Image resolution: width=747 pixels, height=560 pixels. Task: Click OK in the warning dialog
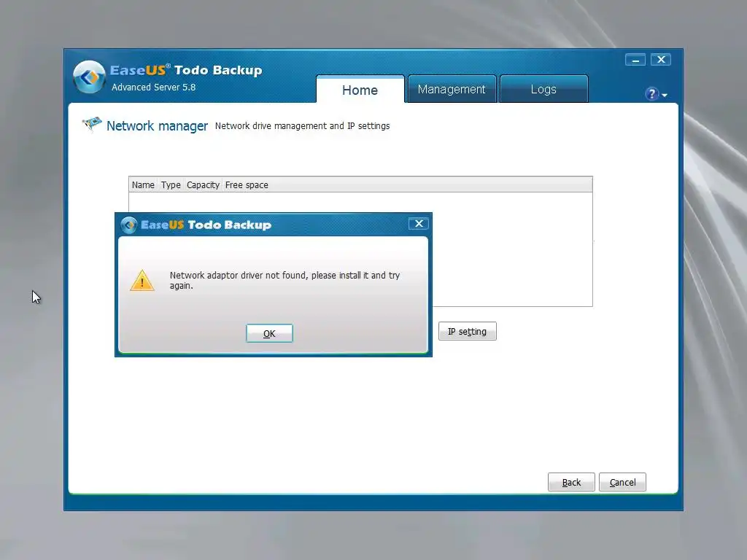(269, 333)
